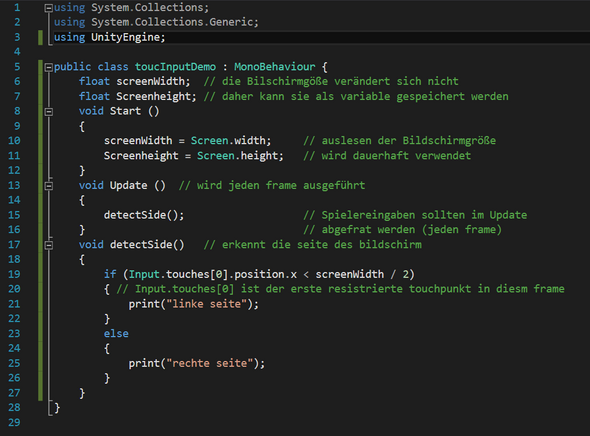
Task: Collapse the detectSide method fold
Action: point(49,245)
